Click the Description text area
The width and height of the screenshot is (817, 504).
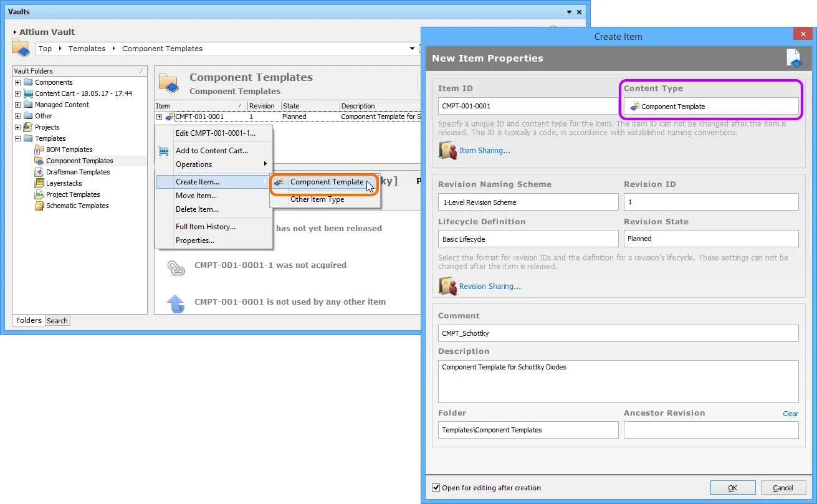tap(618, 382)
